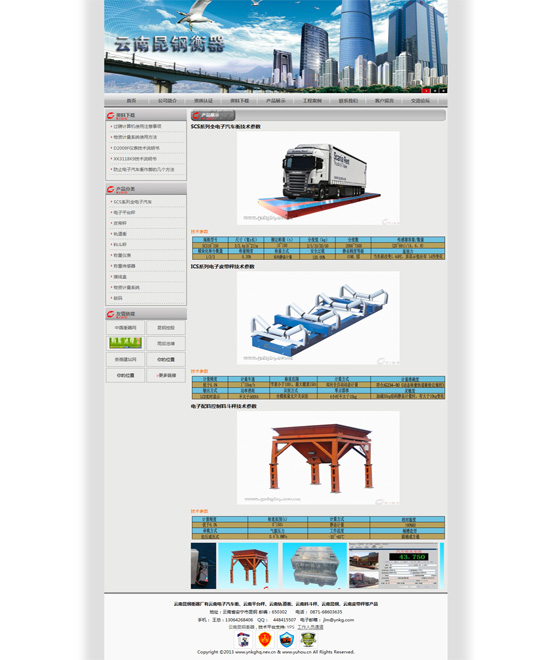Click the 更多链接 friendly links button
This screenshot has width=550, height=660.
click(166, 375)
